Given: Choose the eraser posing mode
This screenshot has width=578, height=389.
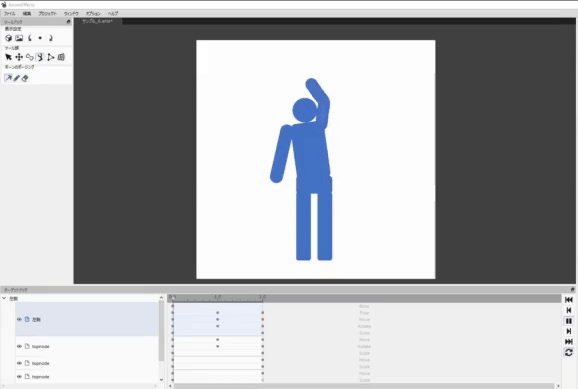Looking at the screenshot, I should coord(25,78).
